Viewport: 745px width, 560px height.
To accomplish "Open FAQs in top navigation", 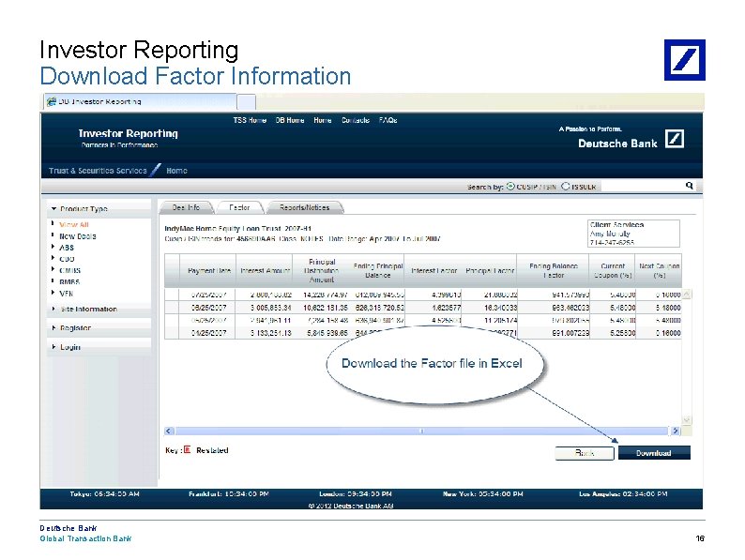I will (388, 120).
